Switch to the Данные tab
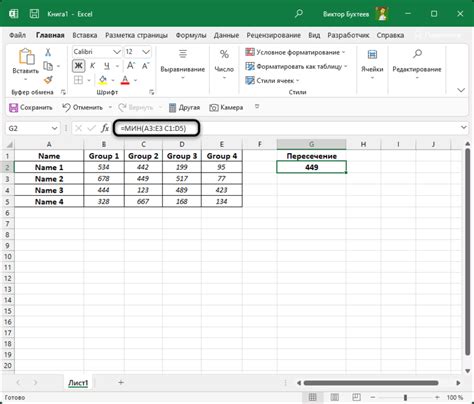This screenshot has height=404, width=474. 226,35
